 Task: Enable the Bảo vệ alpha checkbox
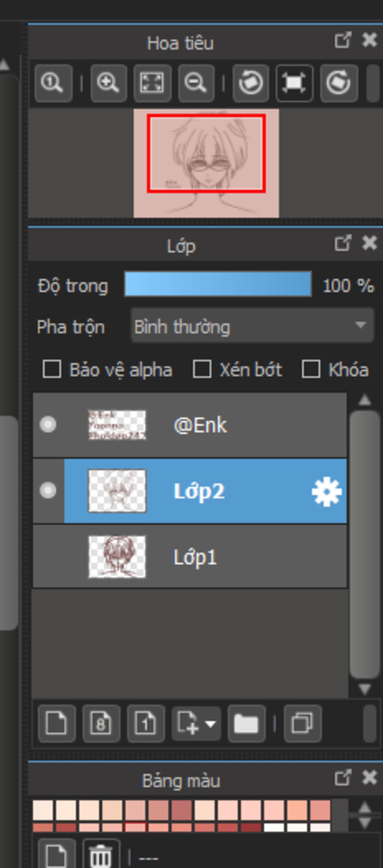coord(52,369)
